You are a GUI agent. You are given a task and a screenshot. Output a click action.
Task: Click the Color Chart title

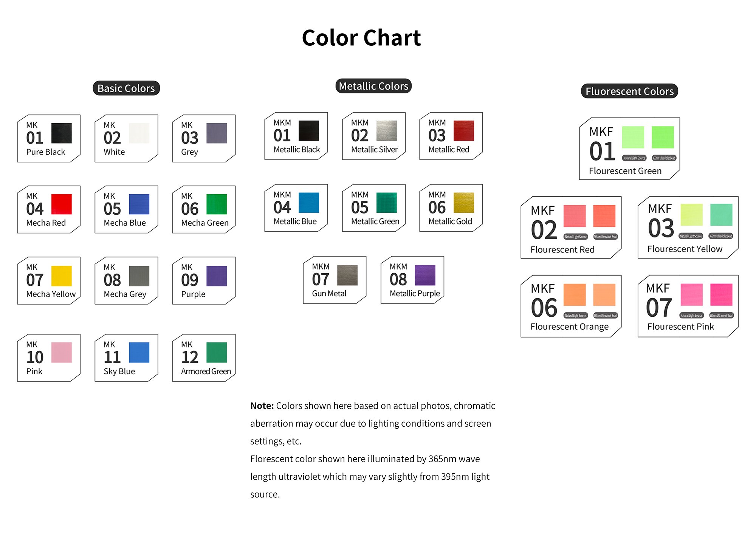(361, 38)
